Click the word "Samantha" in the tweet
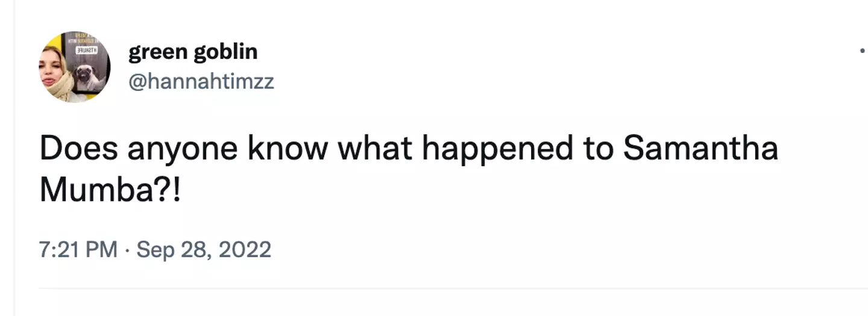Viewport: 868px width, 316px height. (x=700, y=149)
